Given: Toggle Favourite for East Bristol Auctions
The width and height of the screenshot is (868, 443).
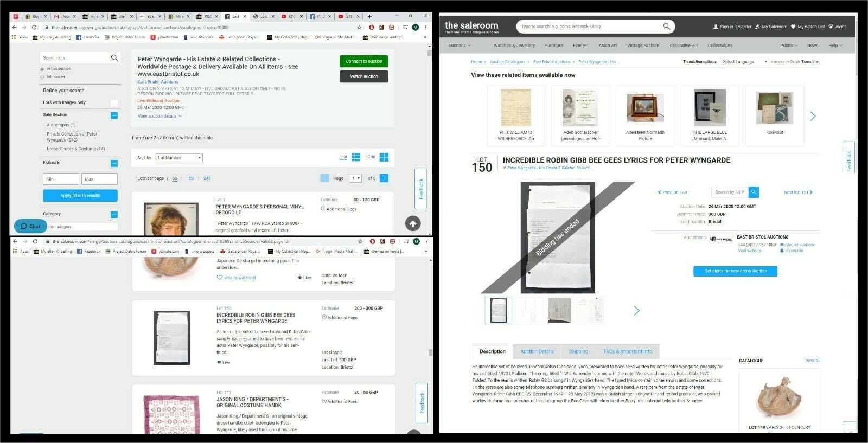Looking at the screenshot, I should point(791,251).
